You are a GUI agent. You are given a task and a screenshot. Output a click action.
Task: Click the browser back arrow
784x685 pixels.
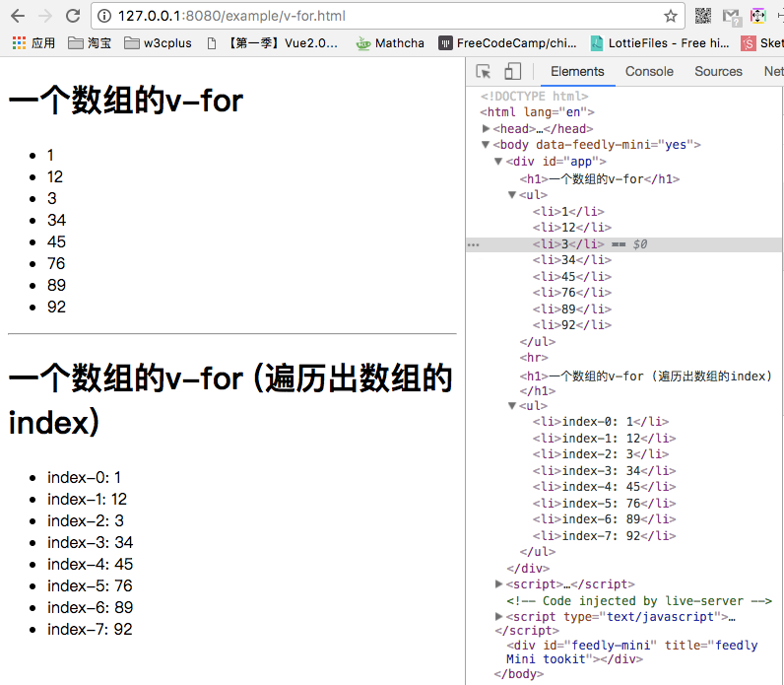point(18,16)
